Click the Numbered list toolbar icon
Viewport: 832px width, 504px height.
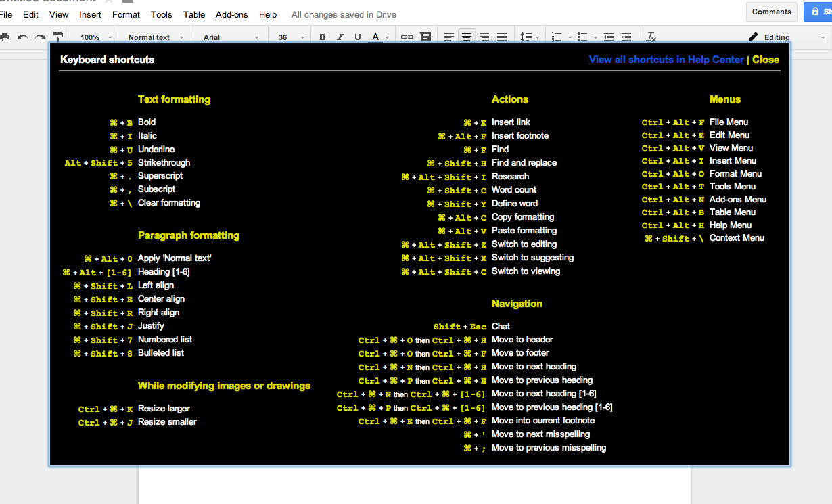557,37
